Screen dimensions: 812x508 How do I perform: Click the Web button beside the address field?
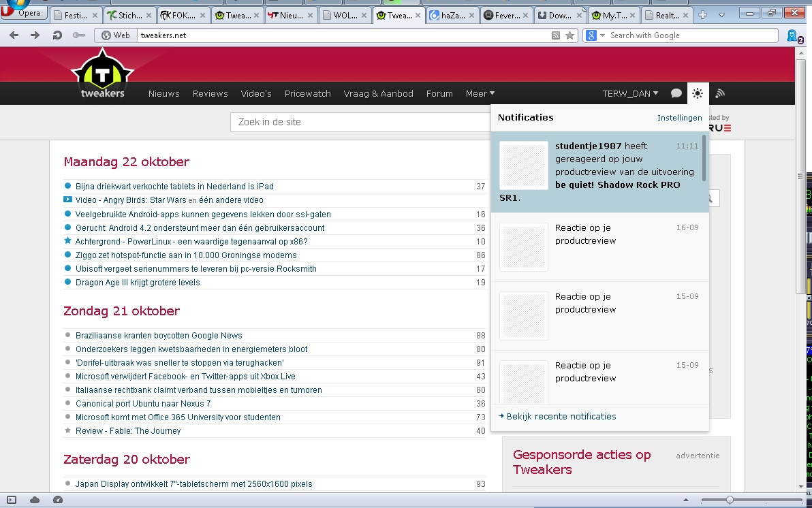116,35
